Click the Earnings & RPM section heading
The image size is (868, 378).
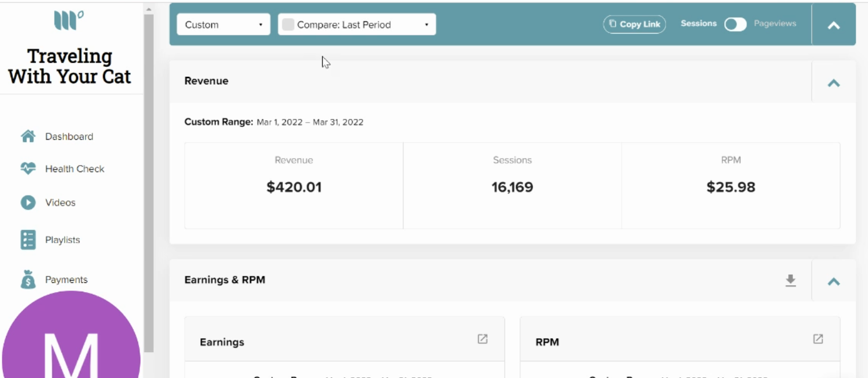coord(225,280)
